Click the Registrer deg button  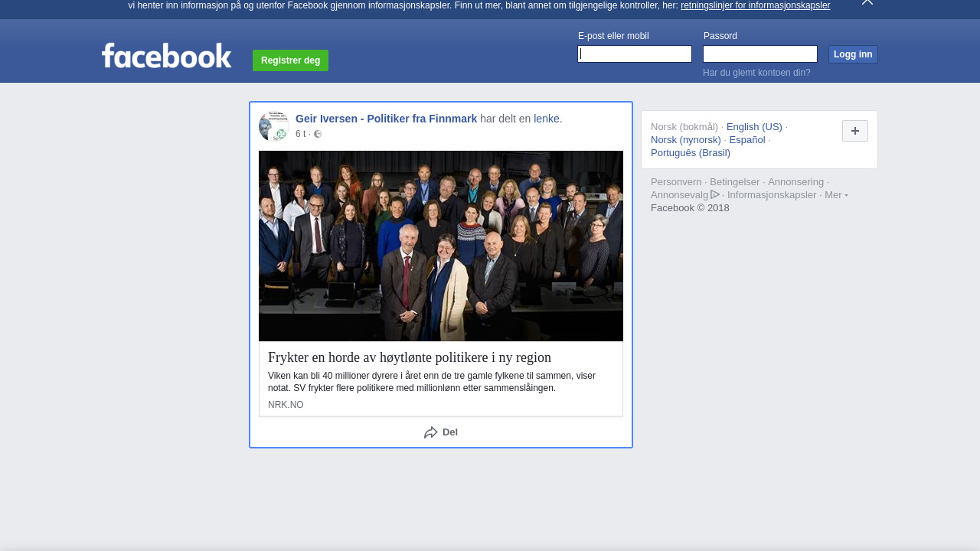point(290,60)
